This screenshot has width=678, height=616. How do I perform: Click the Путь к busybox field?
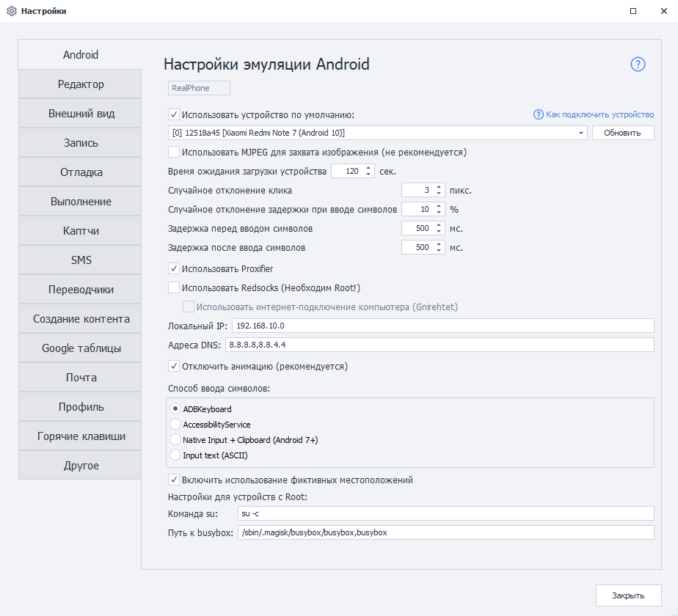click(445, 532)
